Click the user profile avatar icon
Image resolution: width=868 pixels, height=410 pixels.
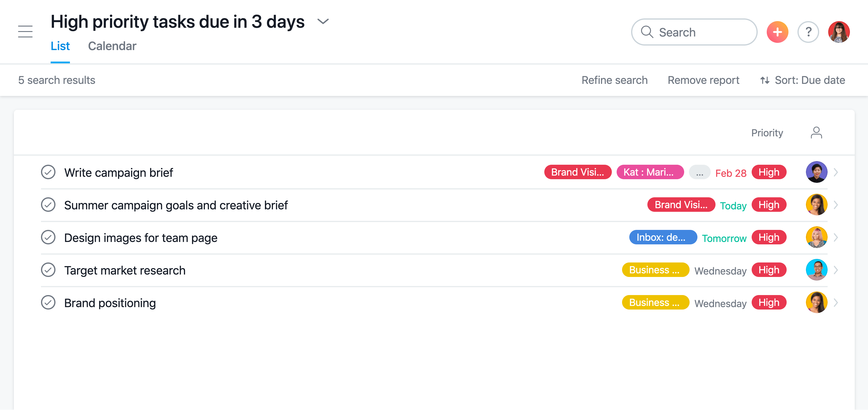[x=840, y=32]
